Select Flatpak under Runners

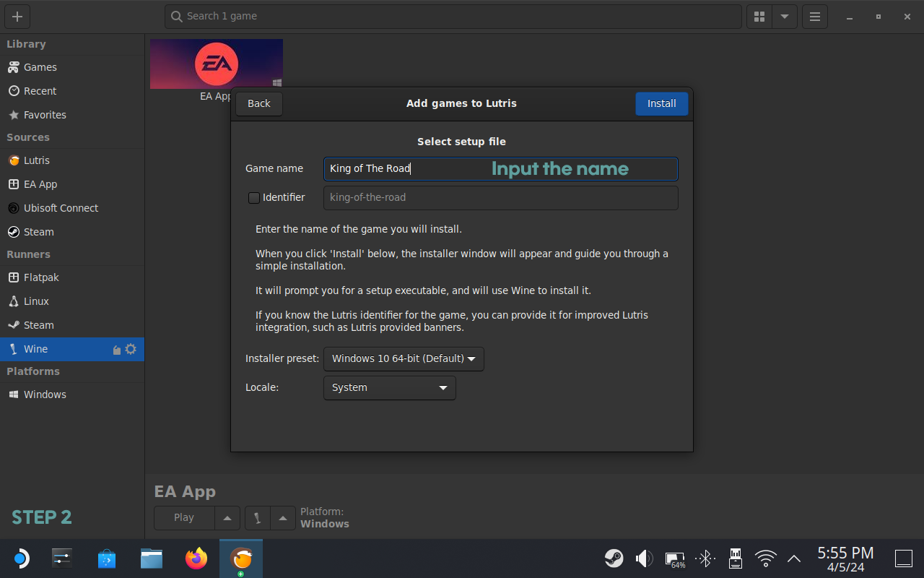point(41,277)
